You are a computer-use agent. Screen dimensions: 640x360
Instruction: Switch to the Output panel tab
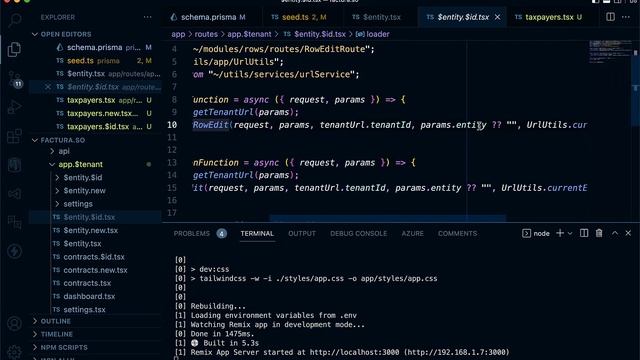click(302, 233)
